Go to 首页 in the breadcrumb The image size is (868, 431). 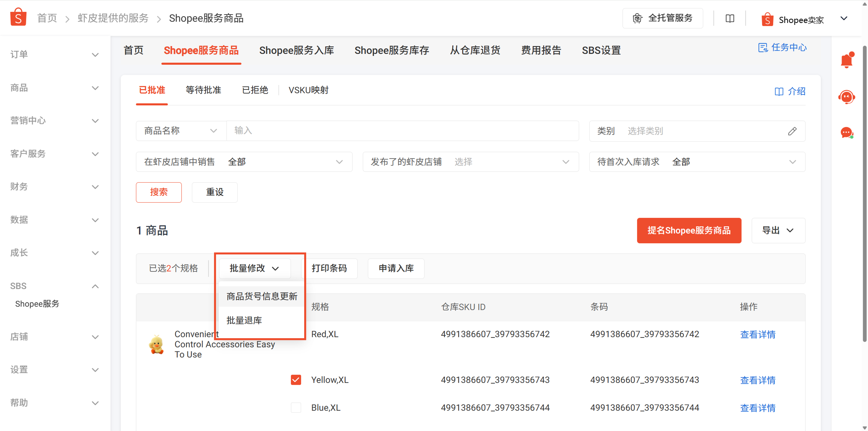coord(47,18)
